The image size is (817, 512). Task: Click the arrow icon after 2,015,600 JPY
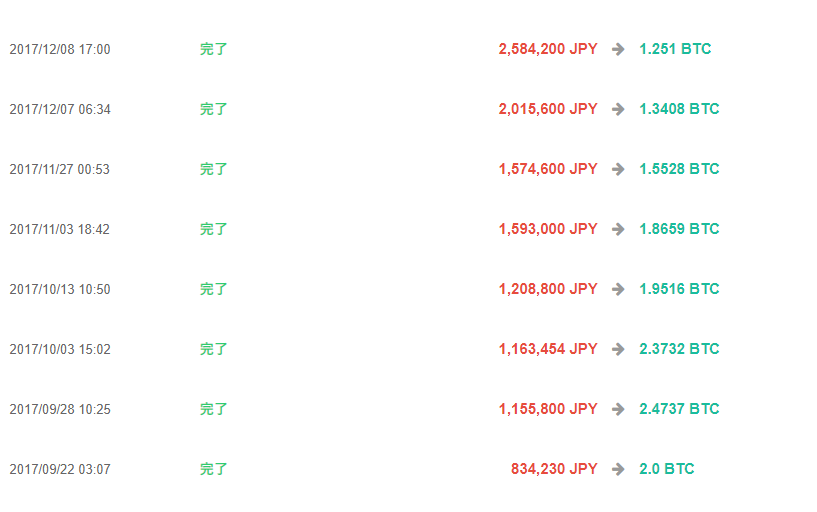[618, 109]
